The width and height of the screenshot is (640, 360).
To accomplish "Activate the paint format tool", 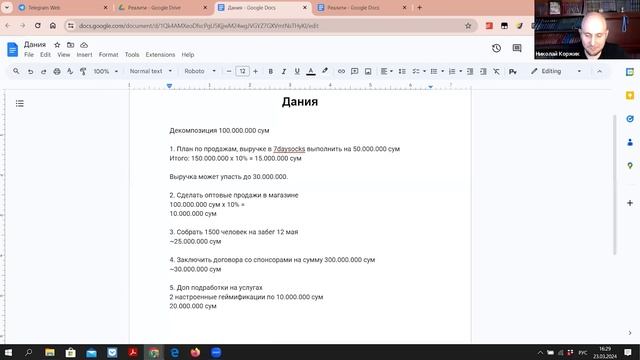I will click(x=83, y=71).
